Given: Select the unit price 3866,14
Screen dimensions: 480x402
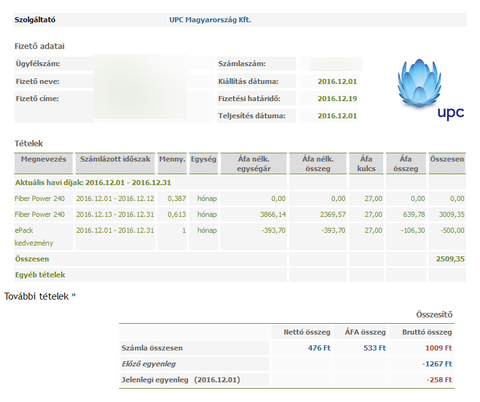Looking at the screenshot, I should click(x=273, y=214).
